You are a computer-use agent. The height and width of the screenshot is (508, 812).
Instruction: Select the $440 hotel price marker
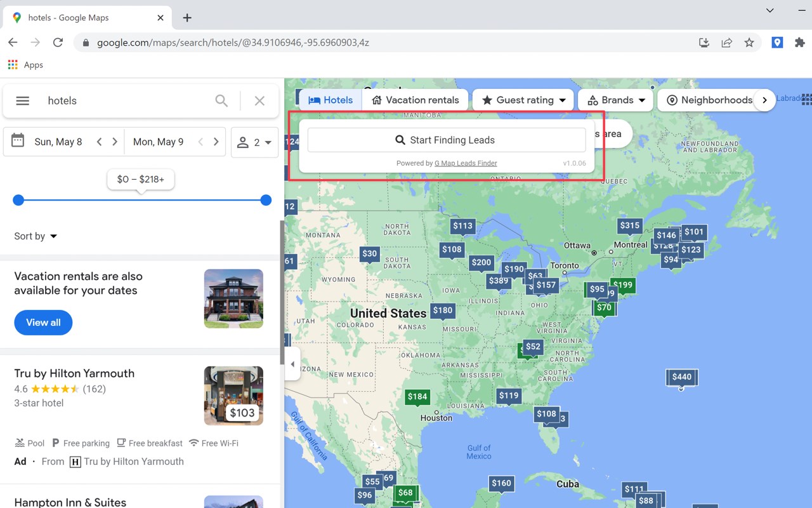[682, 377]
